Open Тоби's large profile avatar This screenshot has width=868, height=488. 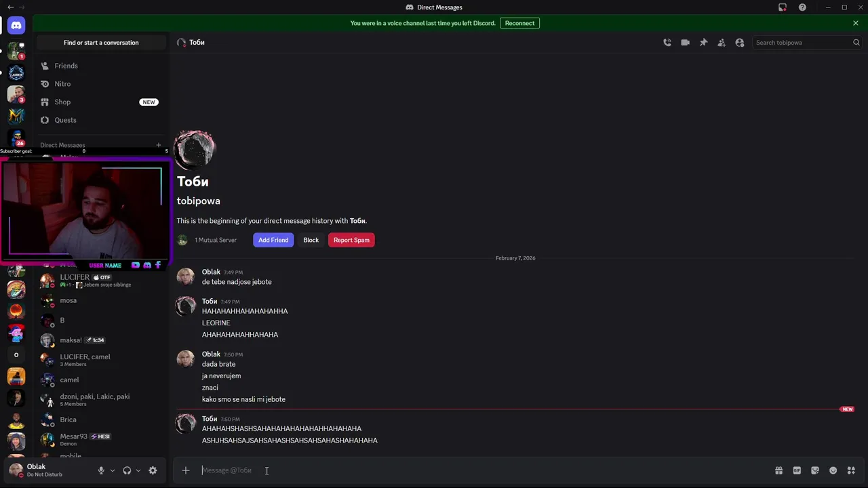(195, 149)
